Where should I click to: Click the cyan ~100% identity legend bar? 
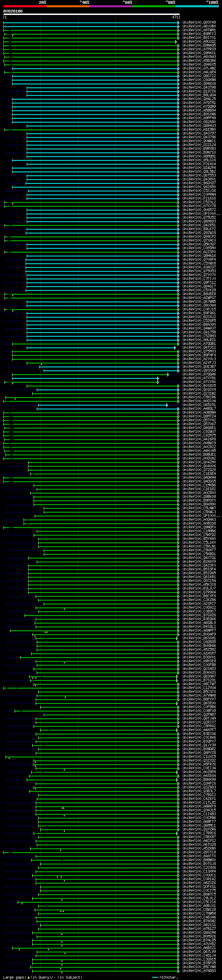[197, 6]
